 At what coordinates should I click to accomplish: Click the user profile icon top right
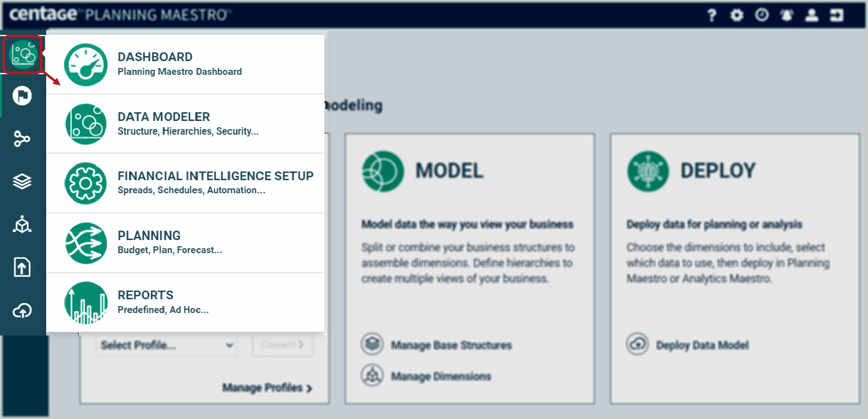(x=811, y=14)
